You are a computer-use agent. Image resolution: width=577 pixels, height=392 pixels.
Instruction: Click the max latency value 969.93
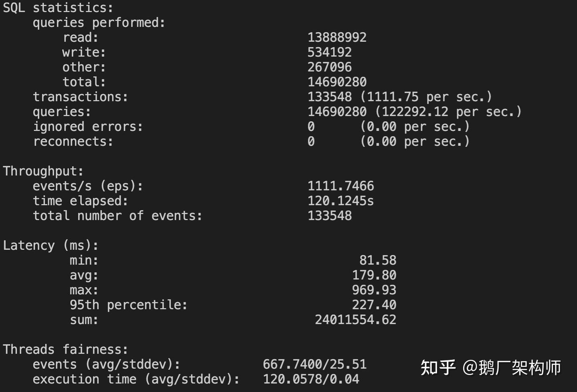[x=374, y=290]
